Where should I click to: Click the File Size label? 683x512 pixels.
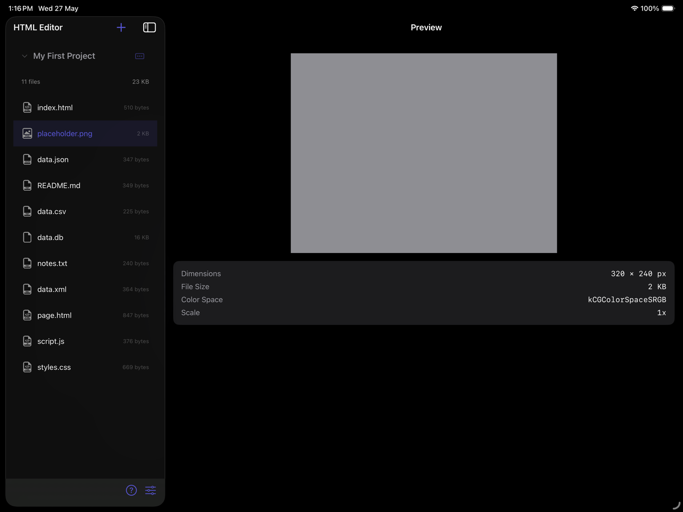point(195,287)
